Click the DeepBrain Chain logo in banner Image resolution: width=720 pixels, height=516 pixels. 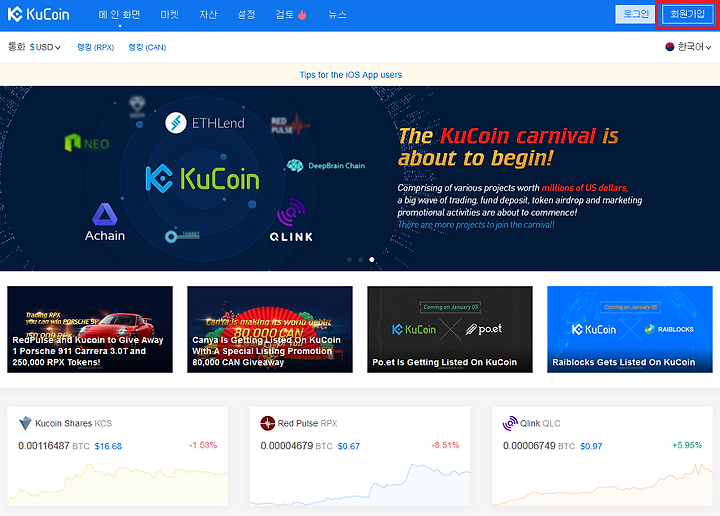coord(326,166)
